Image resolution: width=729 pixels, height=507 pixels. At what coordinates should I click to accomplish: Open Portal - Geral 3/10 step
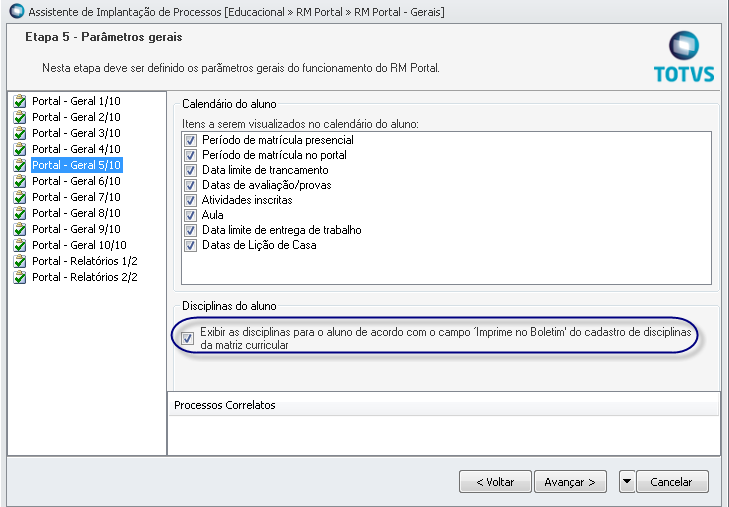(76, 133)
